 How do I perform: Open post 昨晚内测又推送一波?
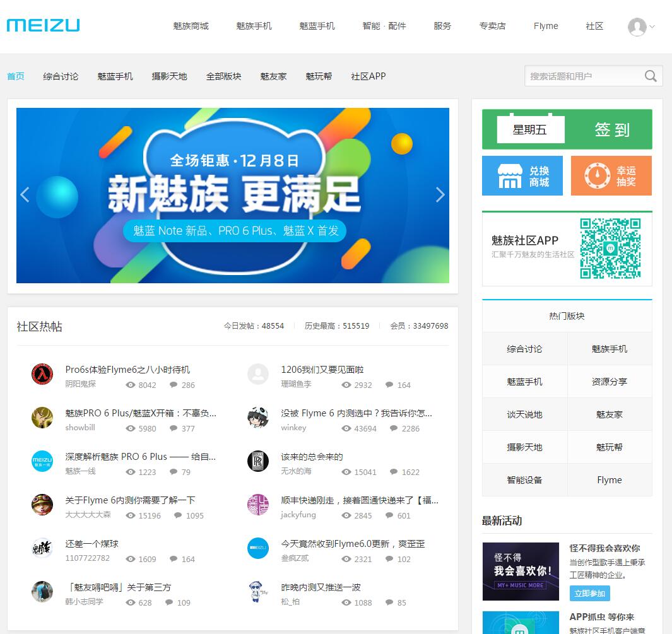tap(321, 587)
